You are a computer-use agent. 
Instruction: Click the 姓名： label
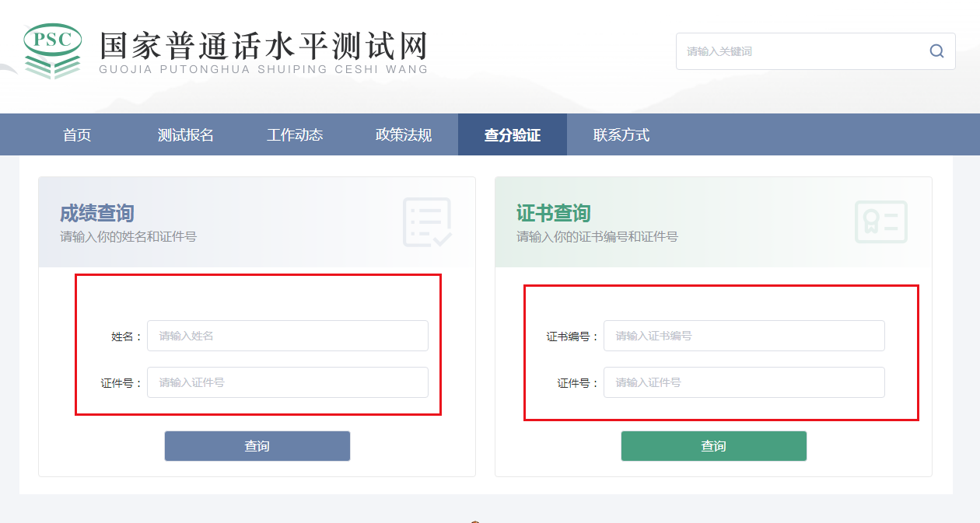(128, 336)
